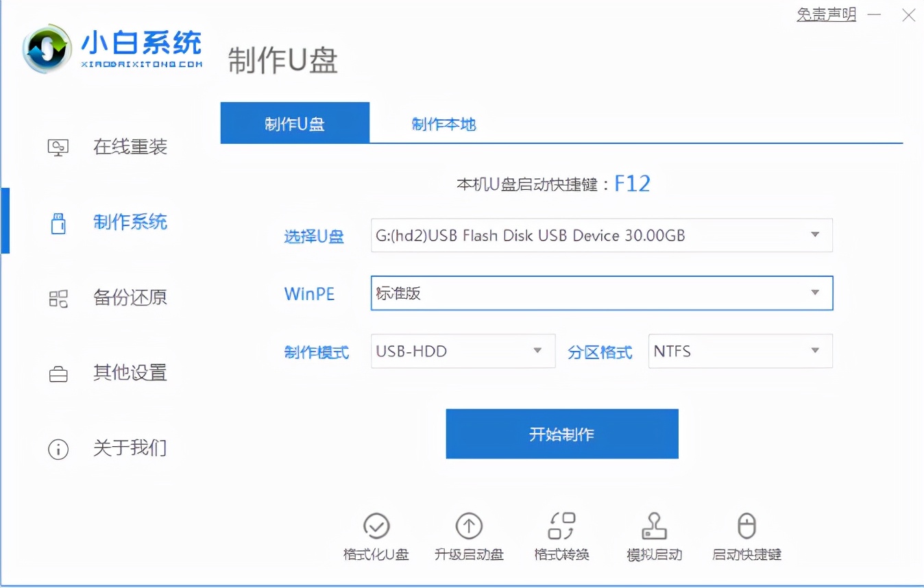
Task: Open the 制作模式 USB-HDD dropdown
Action: click(x=537, y=350)
